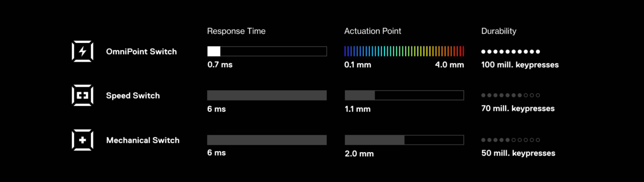Select the OmniPoint Switch label
Viewport: 644px width, 182px height.
pos(141,52)
